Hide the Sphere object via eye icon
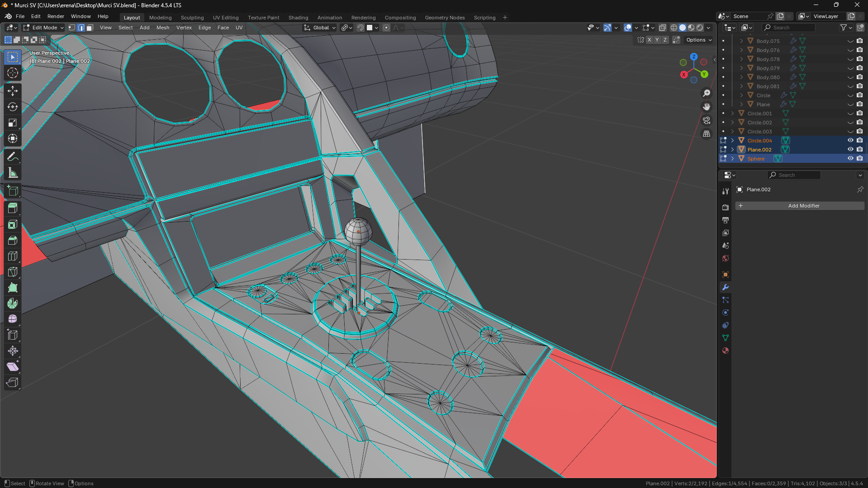The height and width of the screenshot is (488, 868). [x=850, y=159]
